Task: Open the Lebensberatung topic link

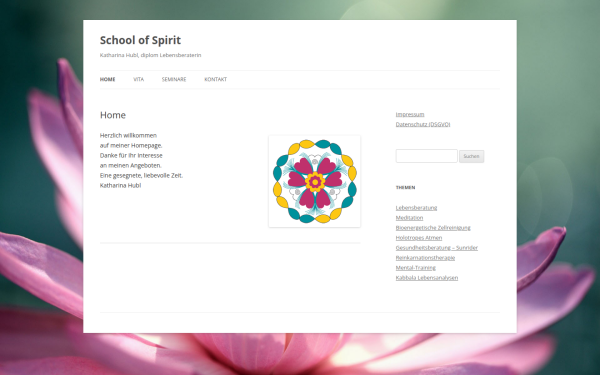Action: click(x=416, y=207)
